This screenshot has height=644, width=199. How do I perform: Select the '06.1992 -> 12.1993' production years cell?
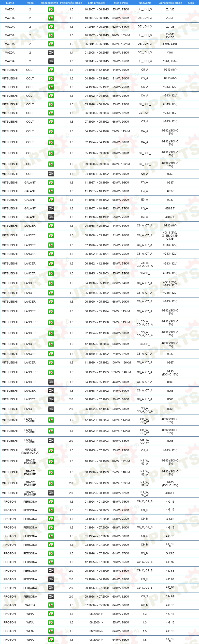pos(97,372)
